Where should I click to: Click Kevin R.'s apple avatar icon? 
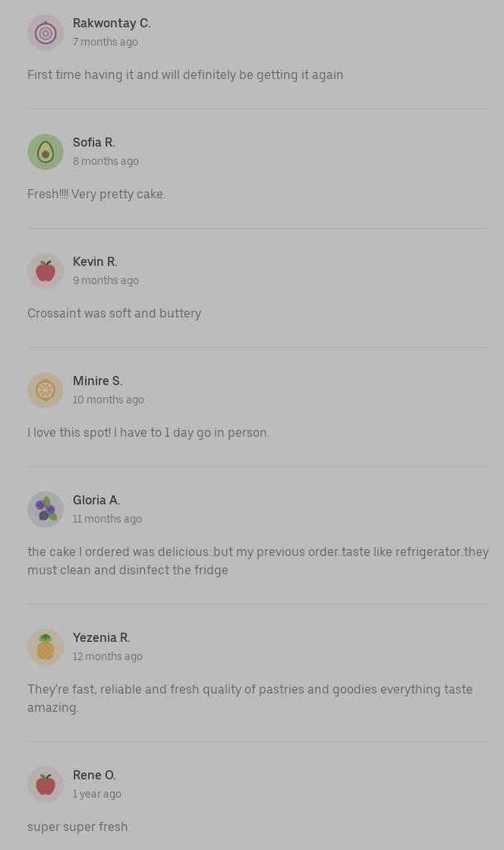tap(46, 271)
